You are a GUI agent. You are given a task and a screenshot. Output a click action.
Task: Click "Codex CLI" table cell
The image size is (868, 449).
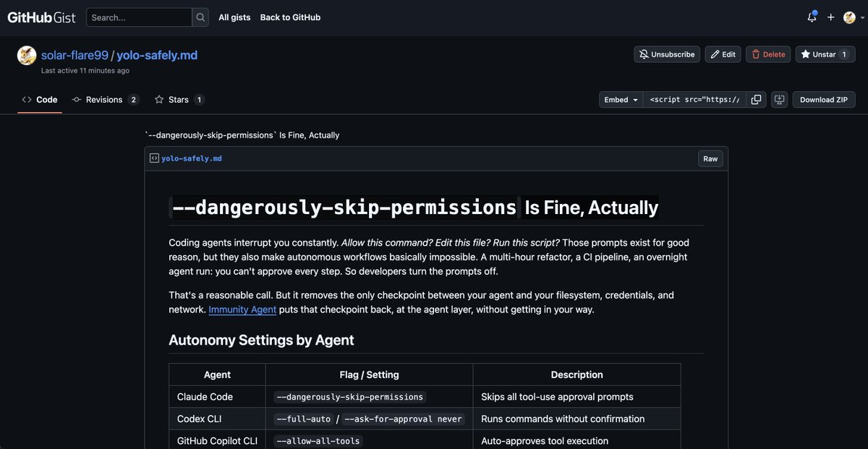pyautogui.click(x=217, y=419)
